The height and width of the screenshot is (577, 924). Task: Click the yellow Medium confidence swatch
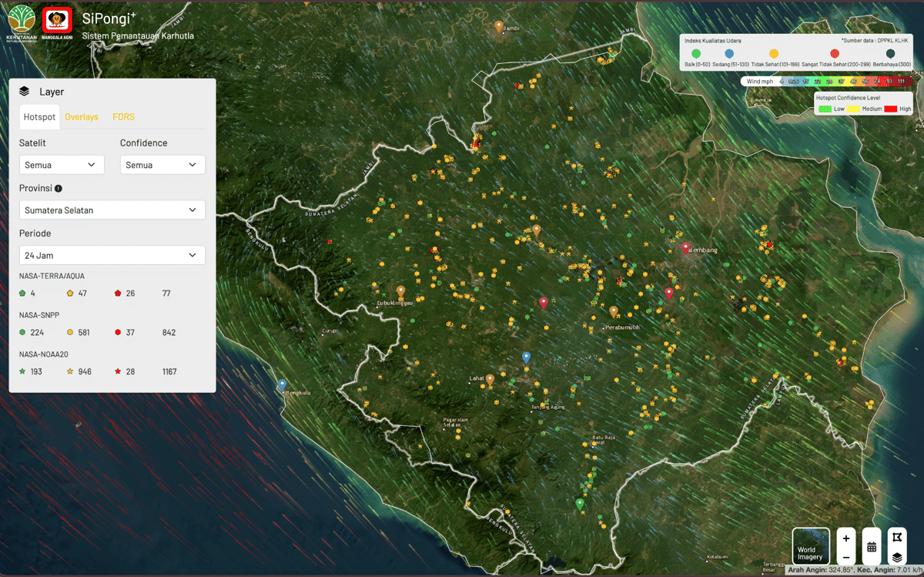coord(853,109)
